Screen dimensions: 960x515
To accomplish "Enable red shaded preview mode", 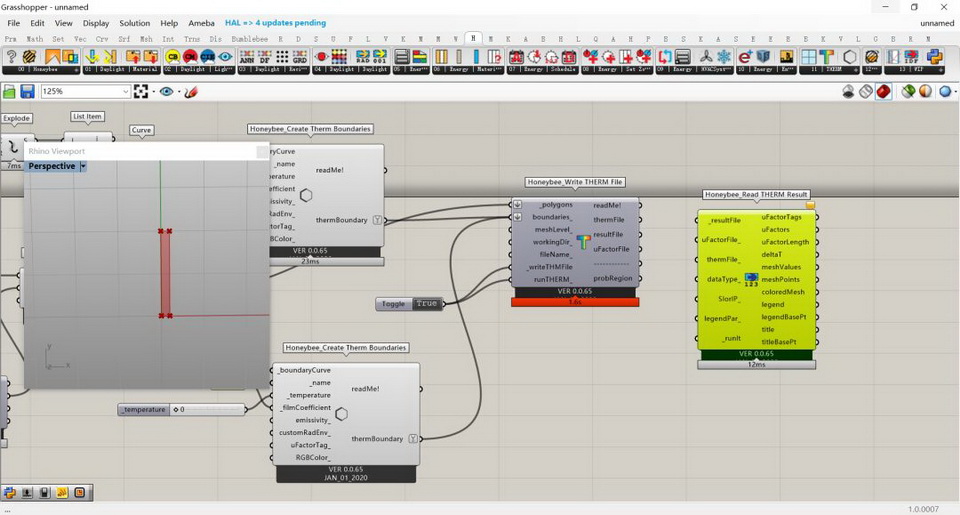I will [x=883, y=91].
